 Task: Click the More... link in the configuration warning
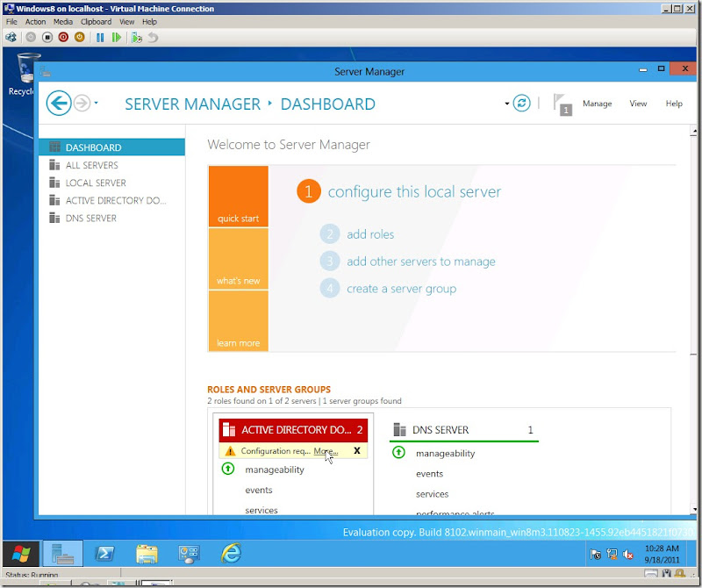point(326,451)
